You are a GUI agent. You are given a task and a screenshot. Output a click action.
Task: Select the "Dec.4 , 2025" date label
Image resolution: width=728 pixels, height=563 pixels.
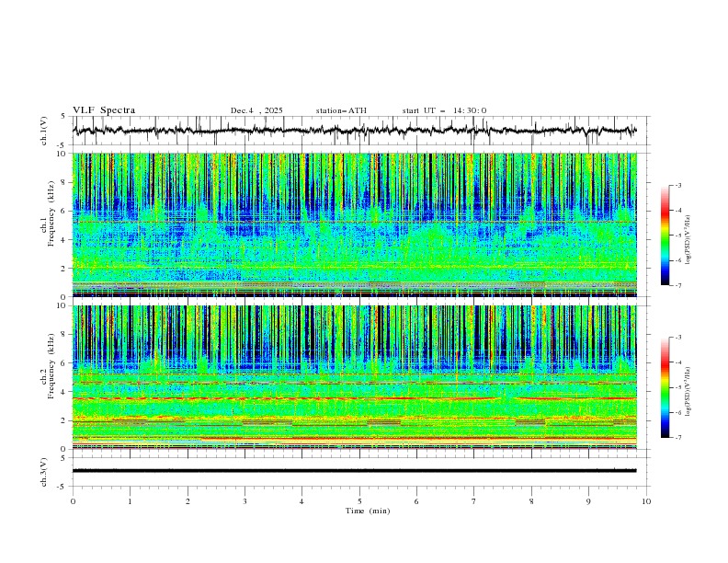(256, 110)
